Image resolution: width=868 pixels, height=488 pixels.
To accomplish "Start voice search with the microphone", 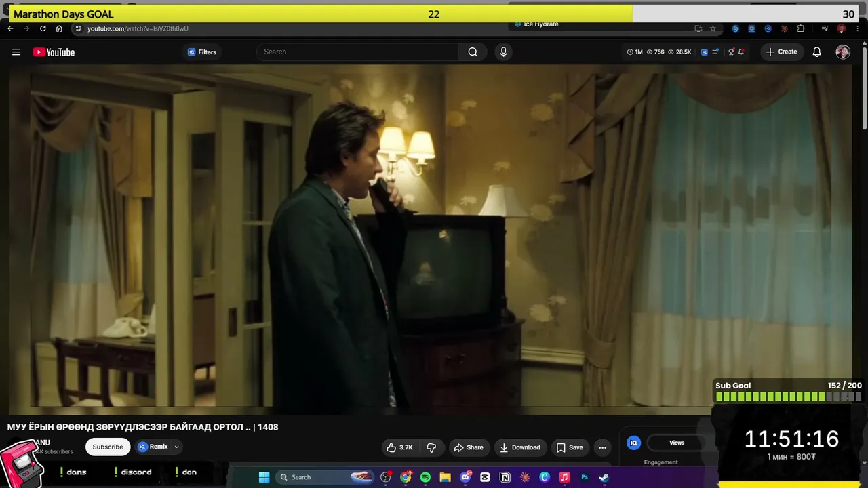I will pyautogui.click(x=503, y=52).
